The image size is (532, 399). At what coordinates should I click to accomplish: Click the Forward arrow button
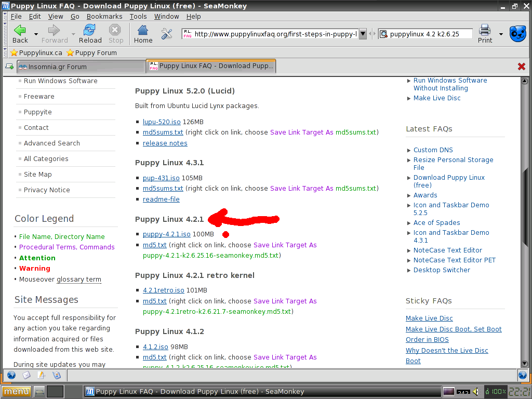coord(54,34)
